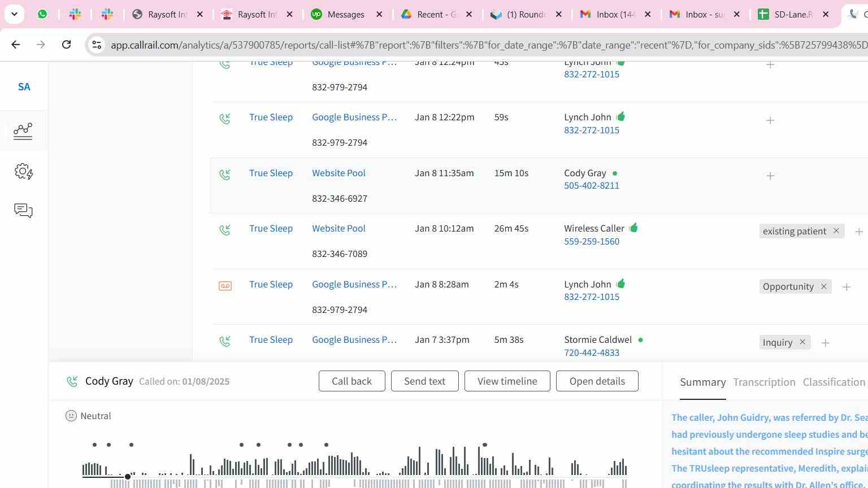Add a tag to the 12:22pm Lynch John call
Screen dimensions: 868x488
pos(770,120)
